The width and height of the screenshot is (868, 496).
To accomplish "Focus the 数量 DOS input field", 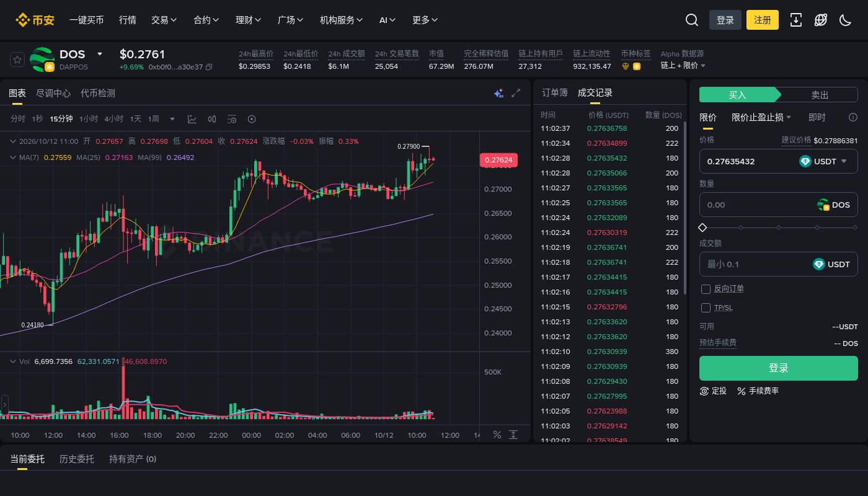I will [x=779, y=205].
